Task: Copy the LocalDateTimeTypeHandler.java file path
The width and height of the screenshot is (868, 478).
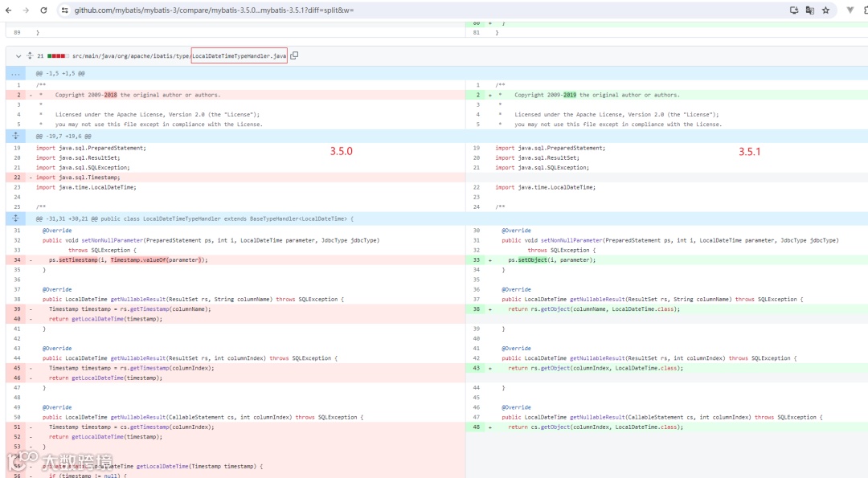Action: [x=294, y=55]
